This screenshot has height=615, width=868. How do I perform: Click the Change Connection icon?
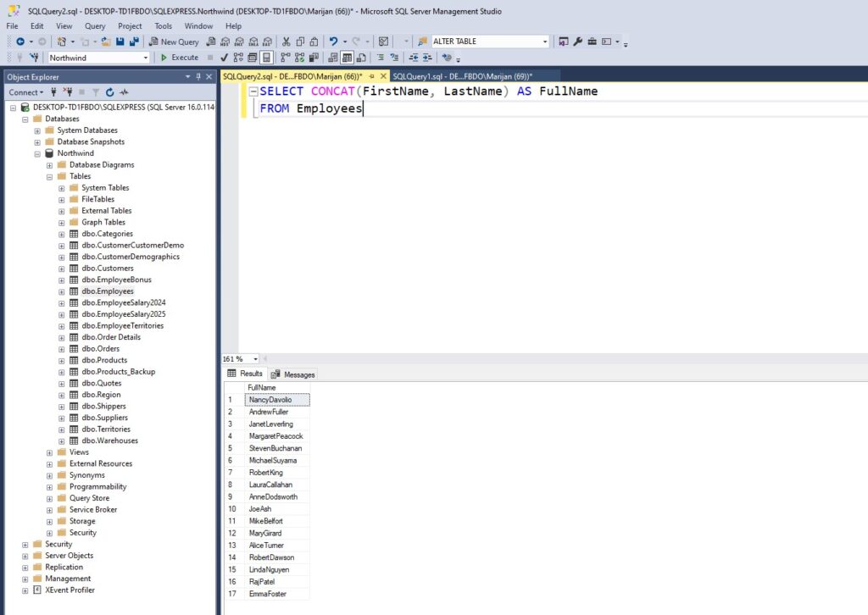[34, 58]
